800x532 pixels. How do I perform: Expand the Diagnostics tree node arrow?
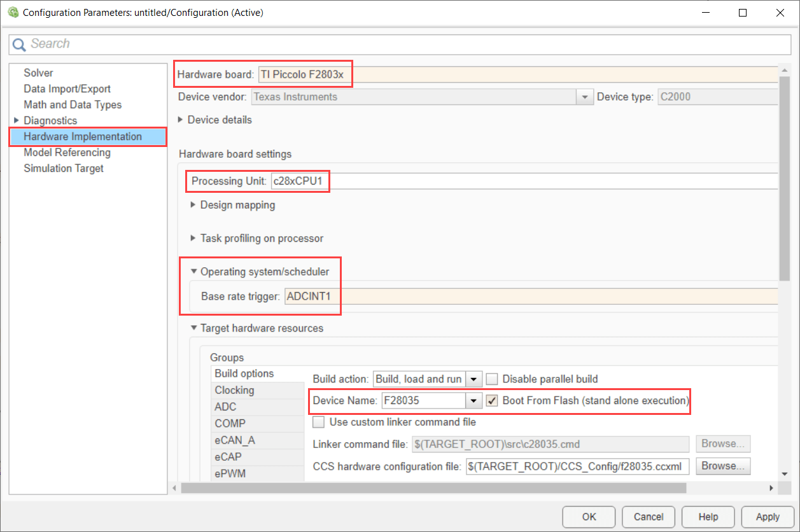(x=17, y=120)
